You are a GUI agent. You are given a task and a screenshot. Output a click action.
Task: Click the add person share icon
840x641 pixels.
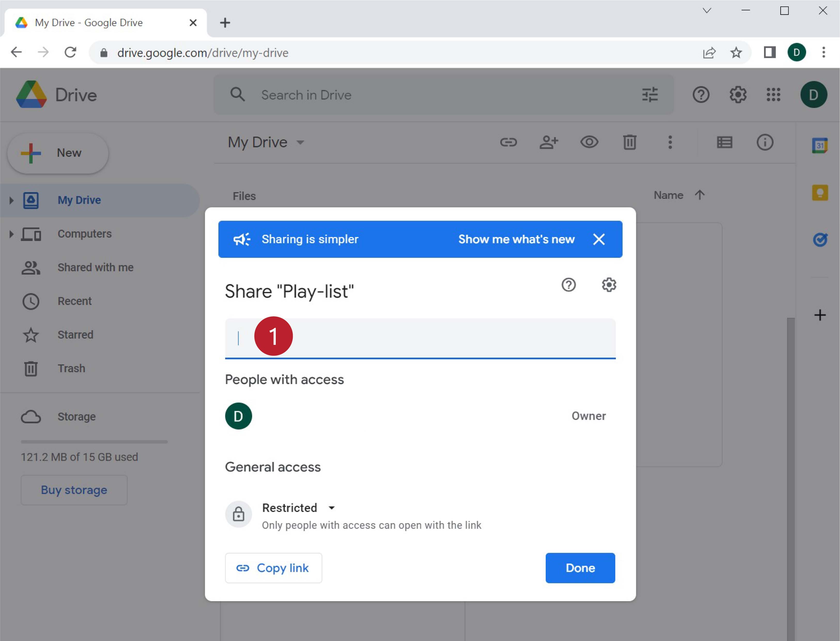(x=549, y=142)
